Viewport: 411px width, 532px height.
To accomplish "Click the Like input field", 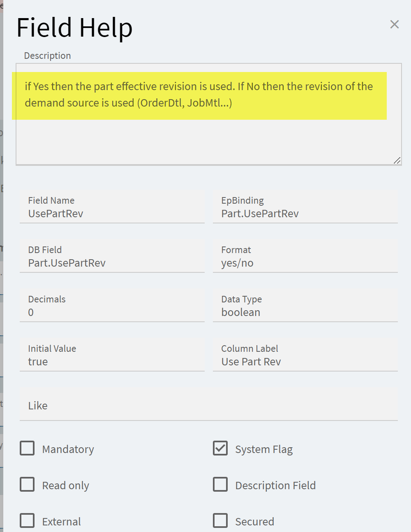I will pyautogui.click(x=208, y=406).
